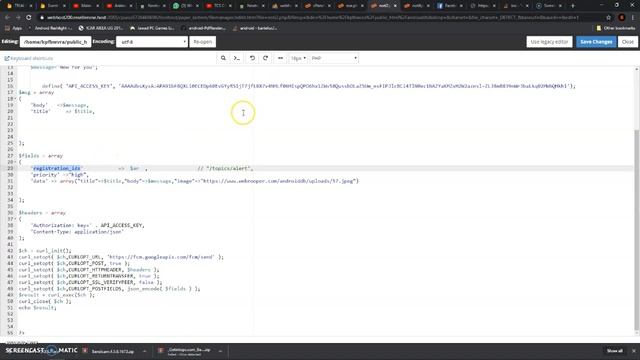This screenshot has width=640, height=360.
Task: Click the Re-open button
Action: [202, 42]
